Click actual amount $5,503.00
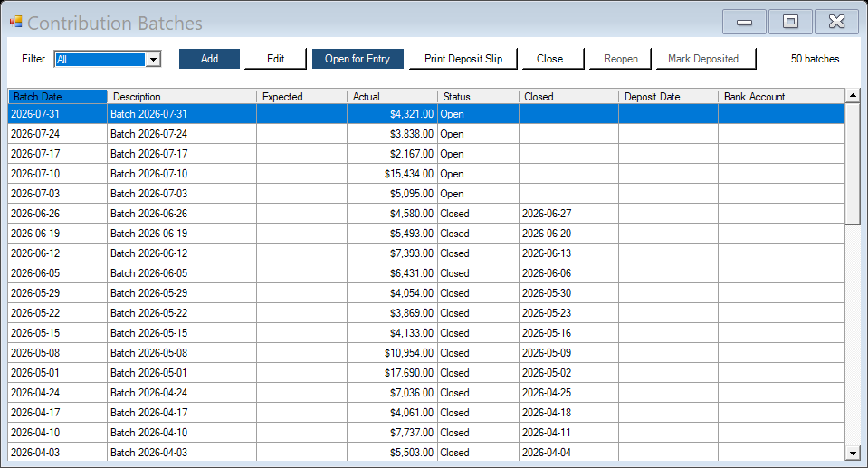 393,453
